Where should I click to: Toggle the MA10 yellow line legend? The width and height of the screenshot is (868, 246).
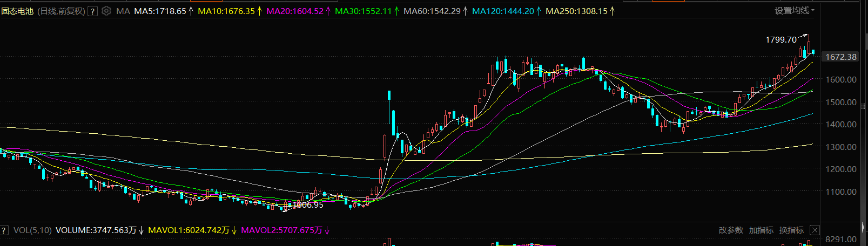tap(226, 11)
